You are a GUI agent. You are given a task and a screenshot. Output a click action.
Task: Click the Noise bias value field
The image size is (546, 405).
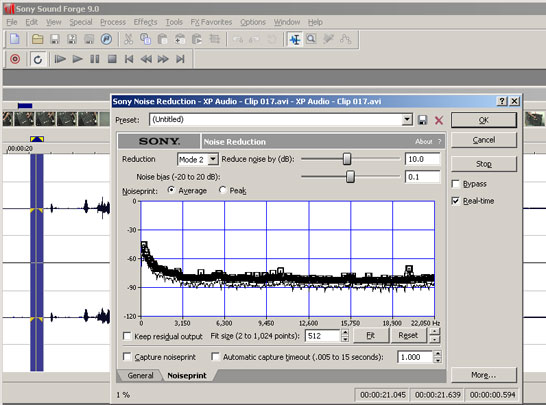pyautogui.click(x=422, y=177)
